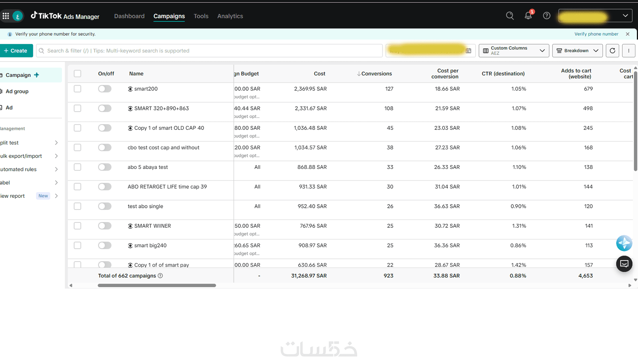This screenshot has height=364, width=638.
Task: Click the 31,268.97 SAR total cost
Action: click(x=309, y=276)
